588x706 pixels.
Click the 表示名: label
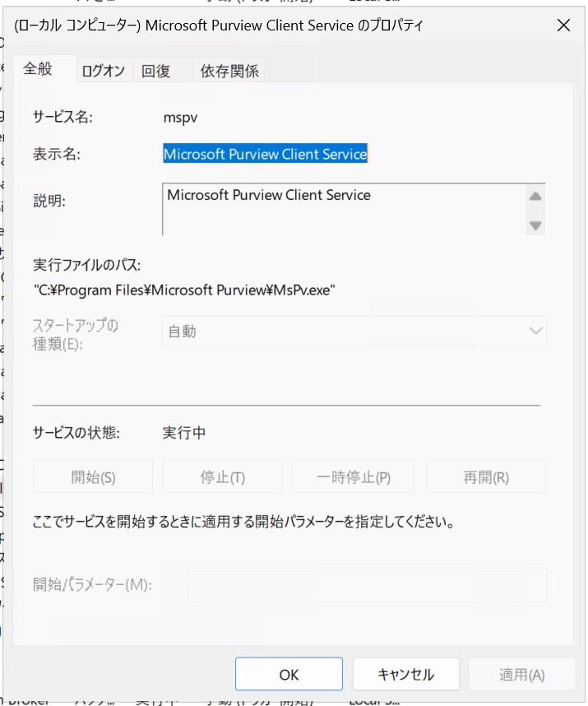click(x=57, y=154)
